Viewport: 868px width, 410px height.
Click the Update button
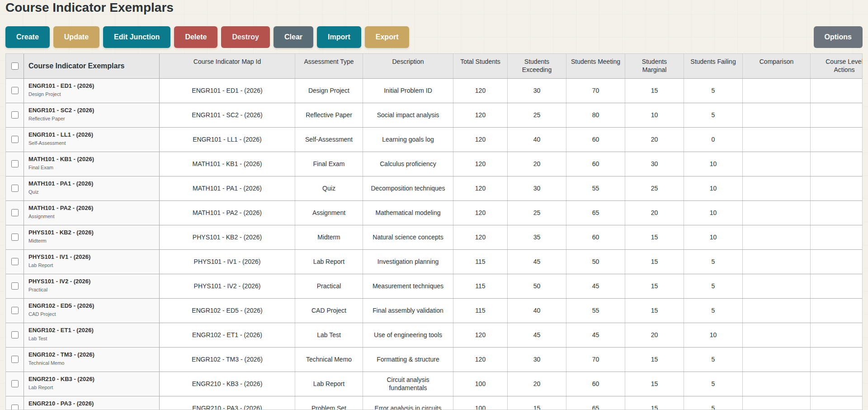(x=76, y=37)
